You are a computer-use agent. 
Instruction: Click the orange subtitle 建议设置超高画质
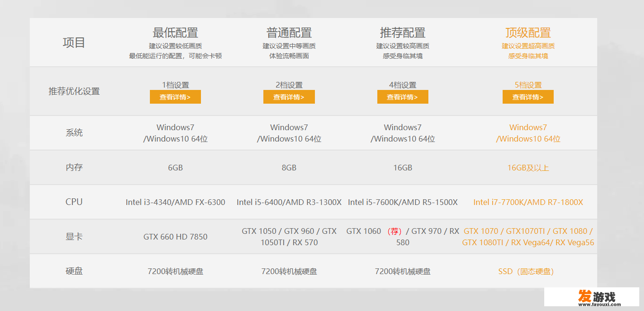[528, 46]
